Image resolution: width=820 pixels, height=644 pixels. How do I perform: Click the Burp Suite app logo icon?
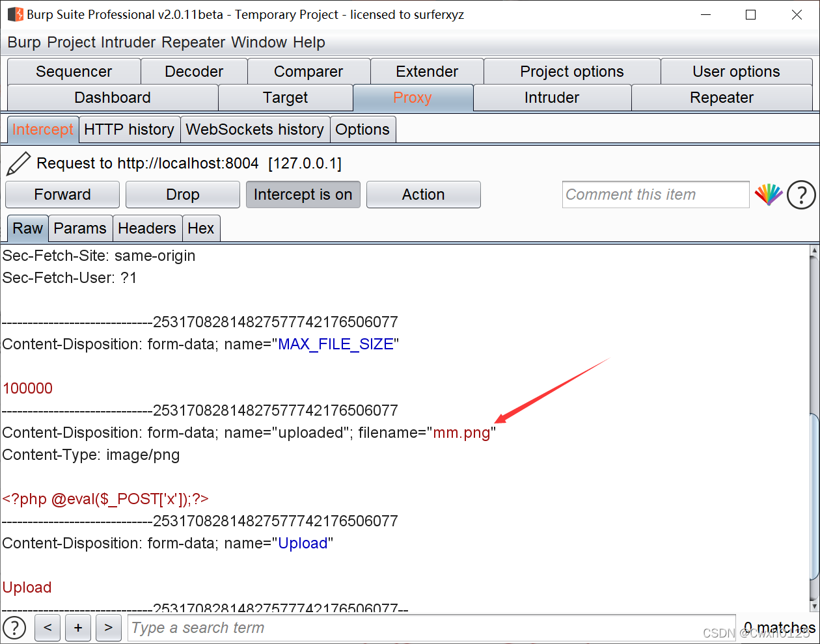click(x=15, y=14)
